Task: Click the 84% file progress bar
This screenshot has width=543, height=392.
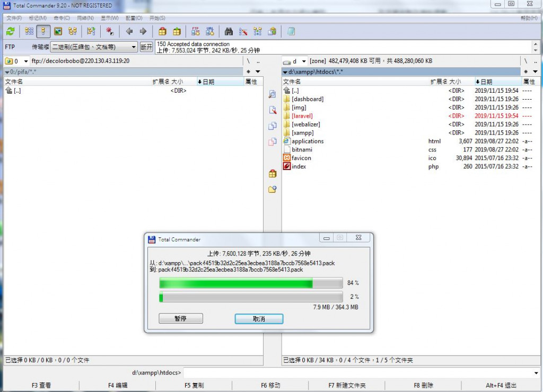Action: point(251,283)
